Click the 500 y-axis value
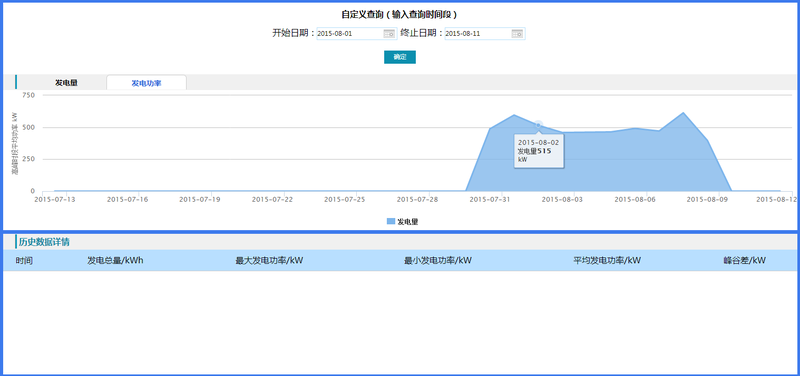800x376 pixels. point(29,127)
